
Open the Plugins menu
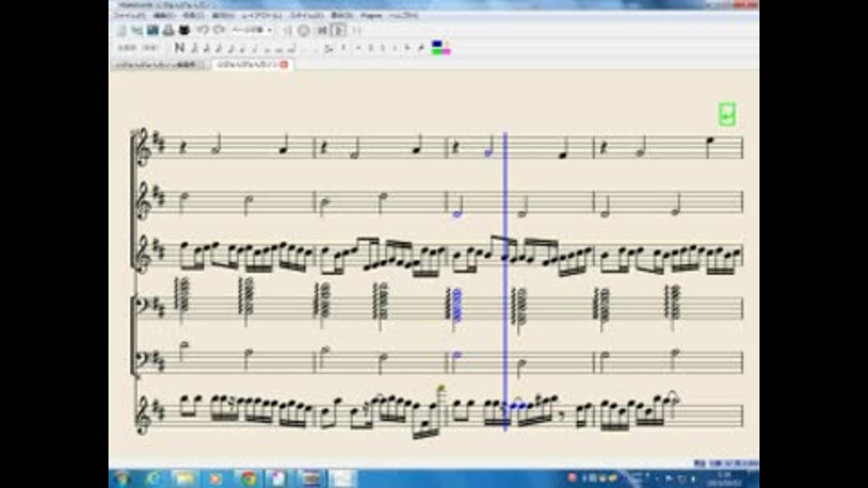[x=371, y=15]
